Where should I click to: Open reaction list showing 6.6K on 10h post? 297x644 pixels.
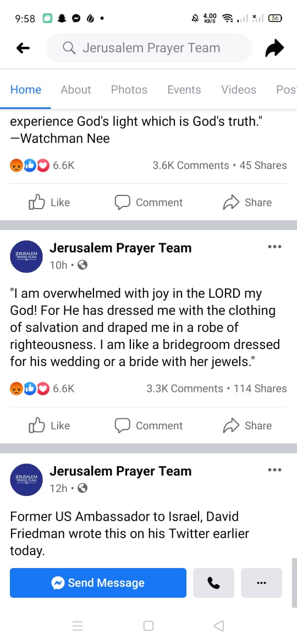click(x=42, y=389)
